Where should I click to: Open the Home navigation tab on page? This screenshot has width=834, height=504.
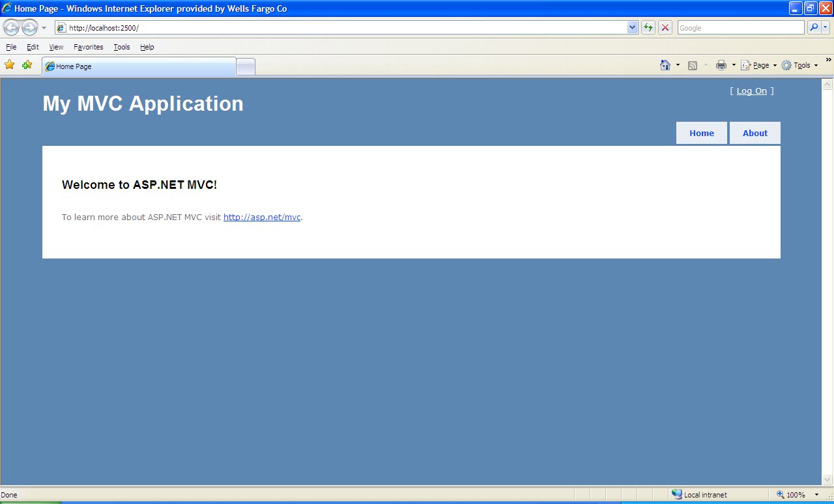(702, 133)
